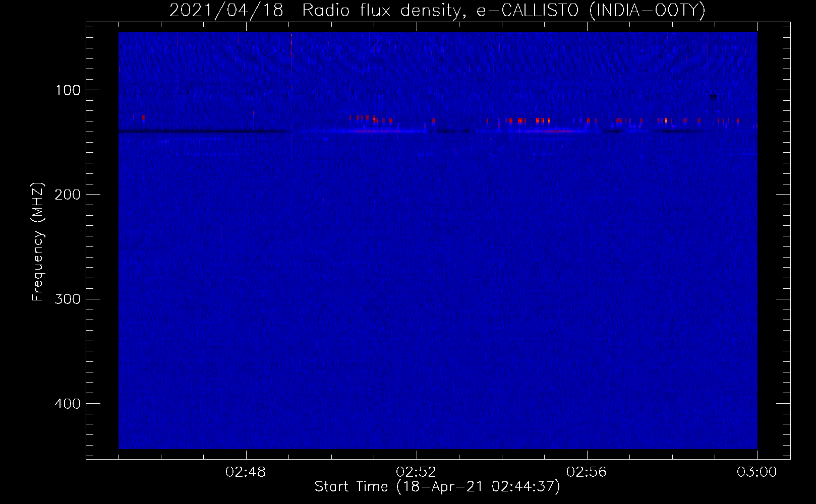Click the 03:00 time tick label

(757, 472)
